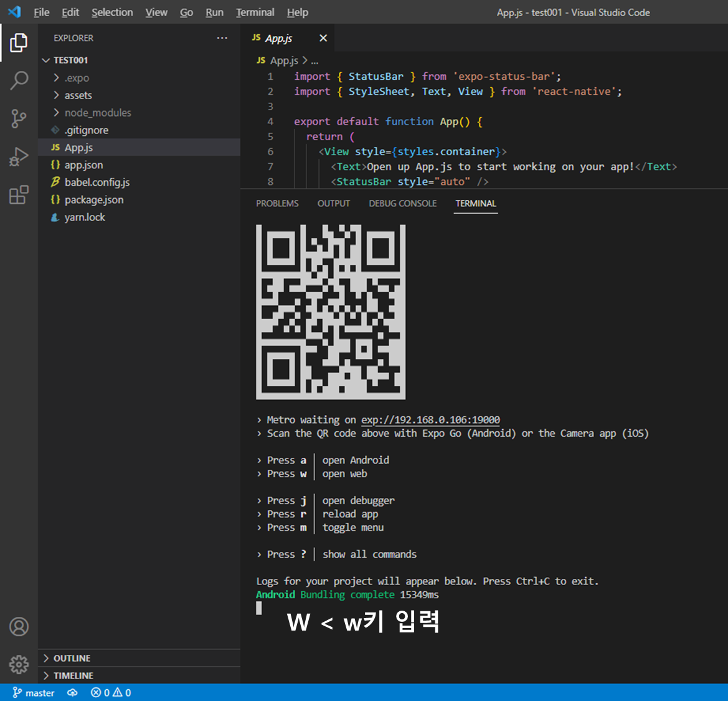The image size is (728, 701).
Task: Open the Source Control view icon
Action: click(x=19, y=118)
